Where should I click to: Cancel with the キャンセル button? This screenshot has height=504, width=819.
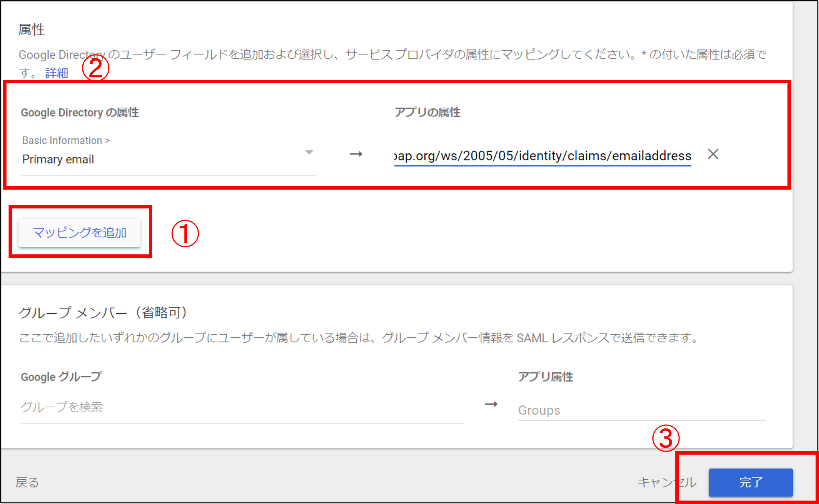point(666,482)
